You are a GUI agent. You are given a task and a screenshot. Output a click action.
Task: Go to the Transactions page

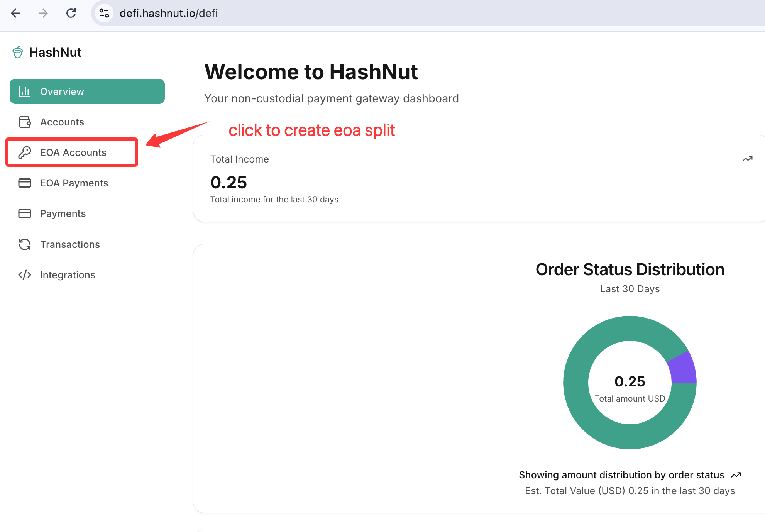(x=87, y=244)
